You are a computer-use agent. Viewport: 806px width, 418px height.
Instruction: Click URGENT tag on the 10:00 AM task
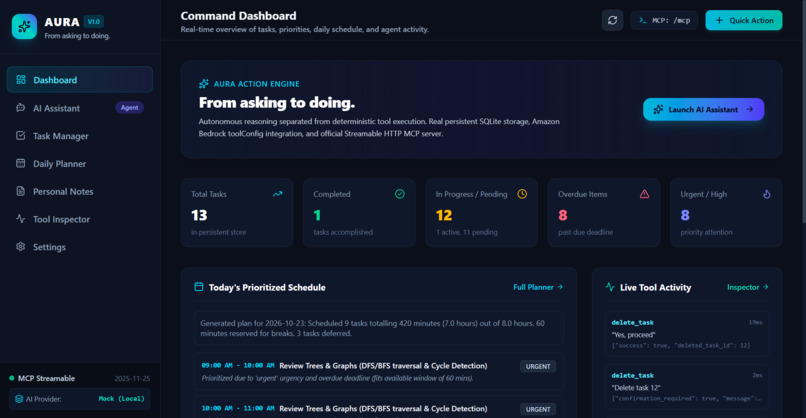[x=538, y=409]
